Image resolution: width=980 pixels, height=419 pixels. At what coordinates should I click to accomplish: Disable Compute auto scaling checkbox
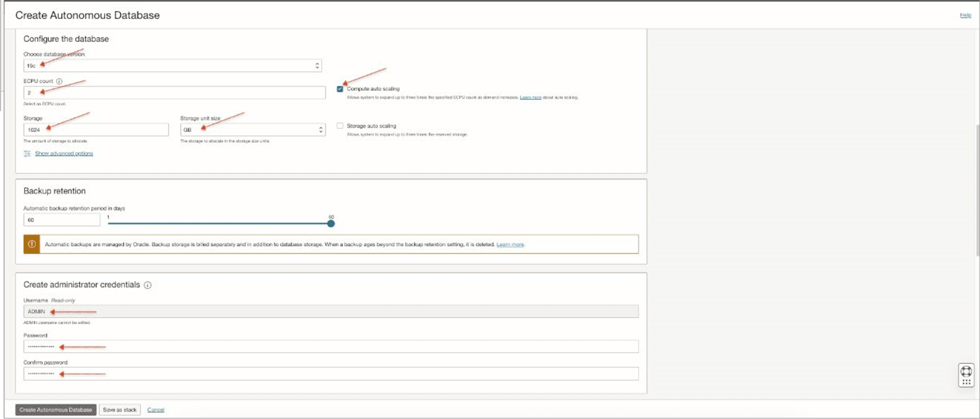(x=340, y=89)
